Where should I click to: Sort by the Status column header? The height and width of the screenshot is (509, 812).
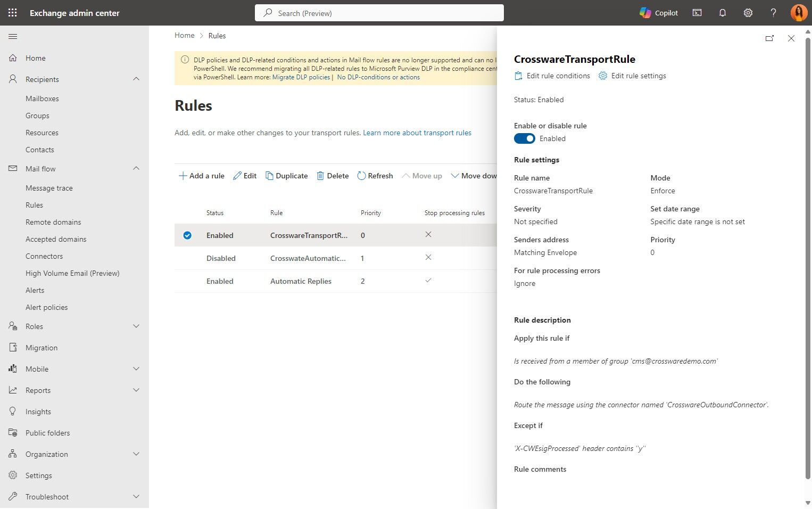(215, 213)
